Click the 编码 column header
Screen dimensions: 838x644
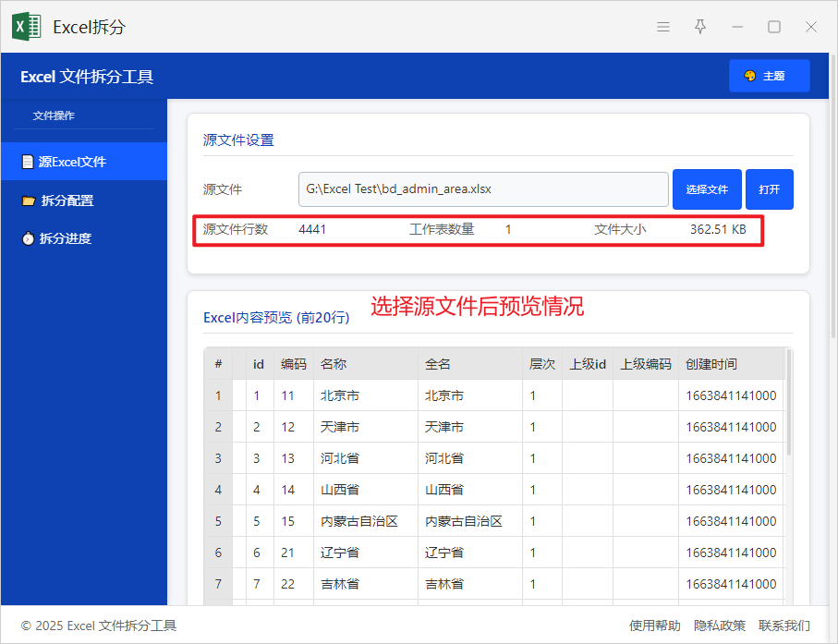(294, 364)
